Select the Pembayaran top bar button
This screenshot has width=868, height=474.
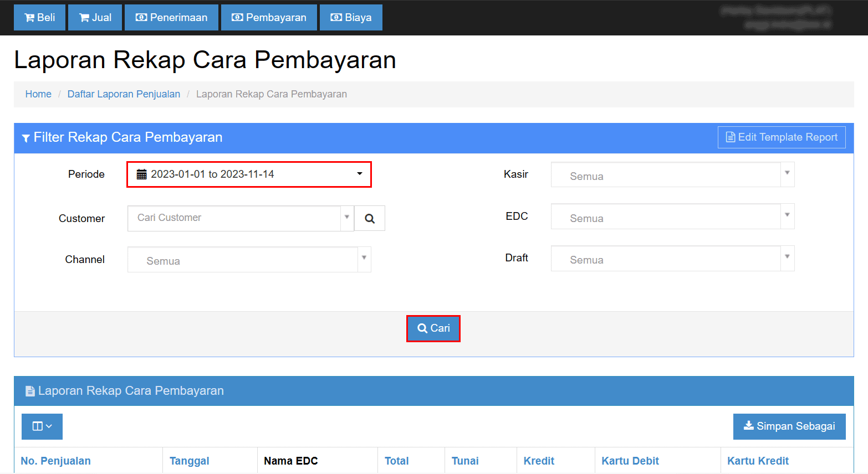click(269, 18)
